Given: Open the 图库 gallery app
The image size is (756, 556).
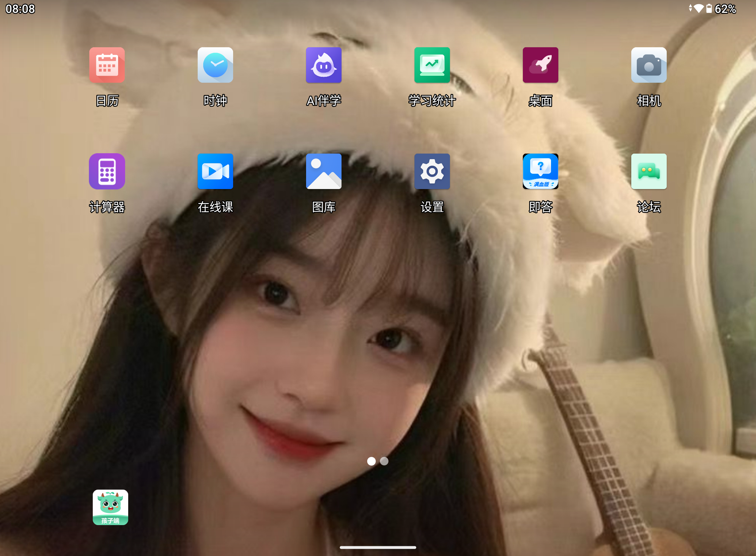Looking at the screenshot, I should click(324, 171).
